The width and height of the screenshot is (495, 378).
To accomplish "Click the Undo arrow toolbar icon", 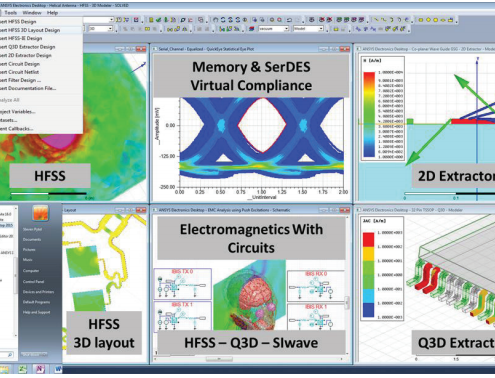I will [289, 20].
